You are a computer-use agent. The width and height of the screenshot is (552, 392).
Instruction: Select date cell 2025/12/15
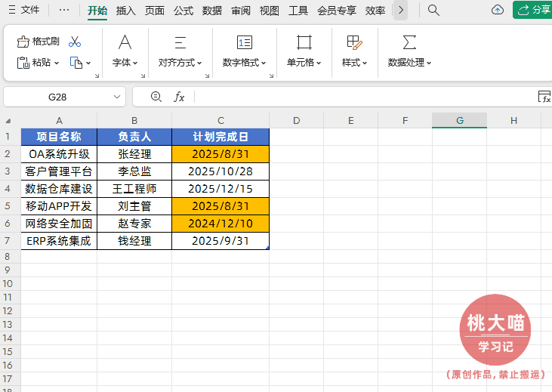point(220,189)
